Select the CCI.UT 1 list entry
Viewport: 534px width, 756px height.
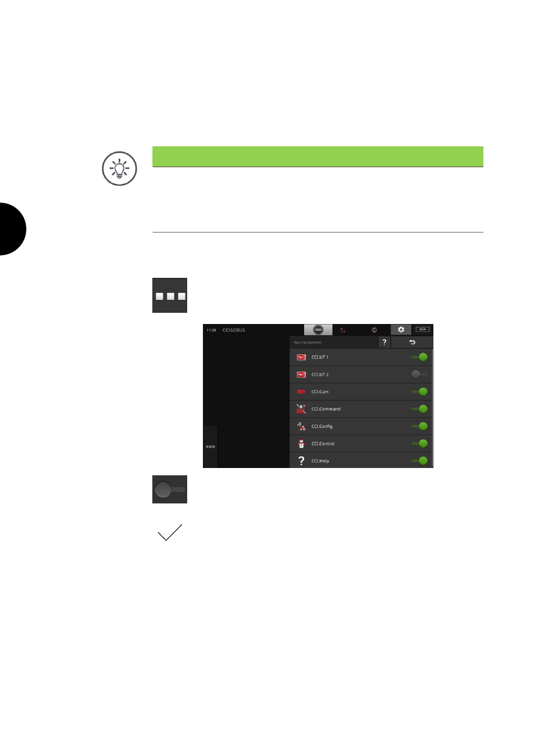tap(360, 357)
